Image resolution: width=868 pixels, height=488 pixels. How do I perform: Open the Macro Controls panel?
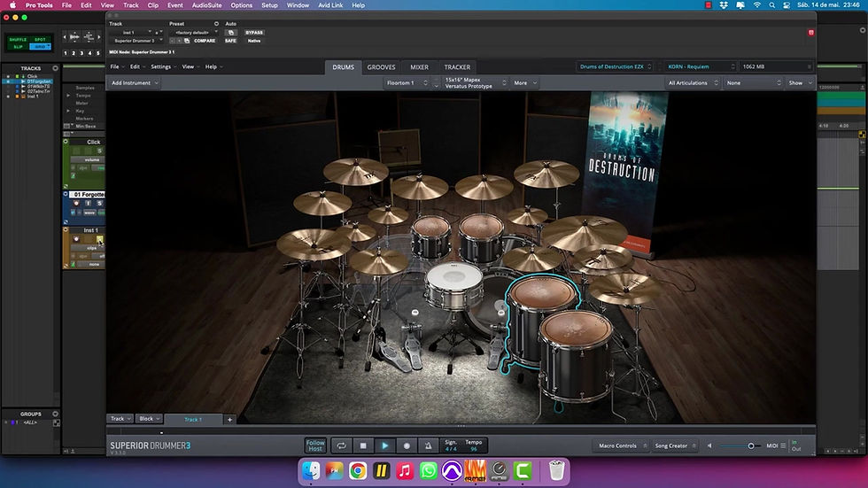621,445
